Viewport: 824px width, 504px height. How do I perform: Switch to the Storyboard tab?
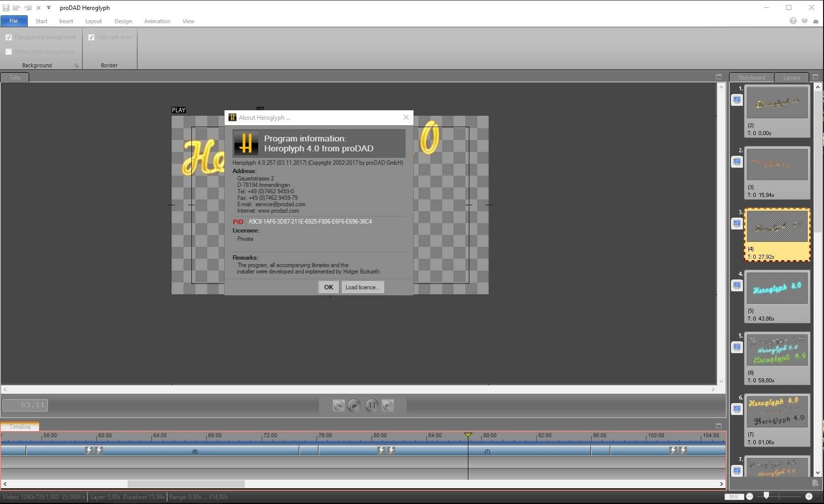click(x=751, y=78)
